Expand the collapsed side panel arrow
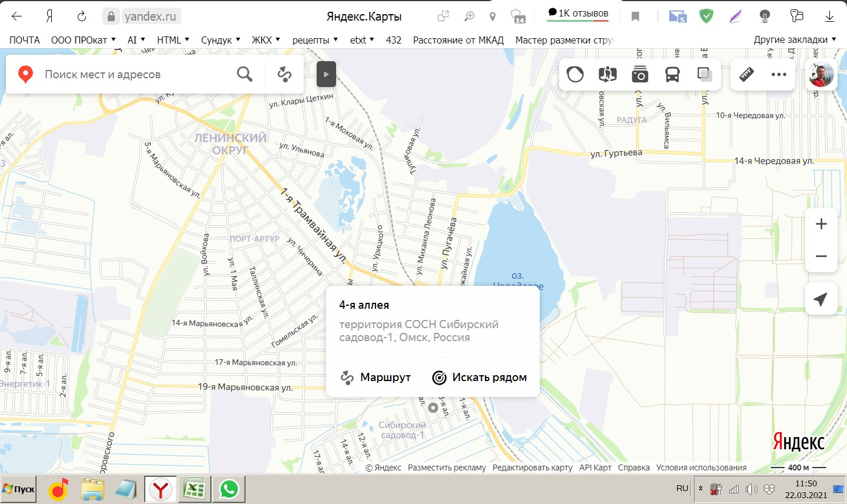Viewport: 847px width, 504px height. 326,75
